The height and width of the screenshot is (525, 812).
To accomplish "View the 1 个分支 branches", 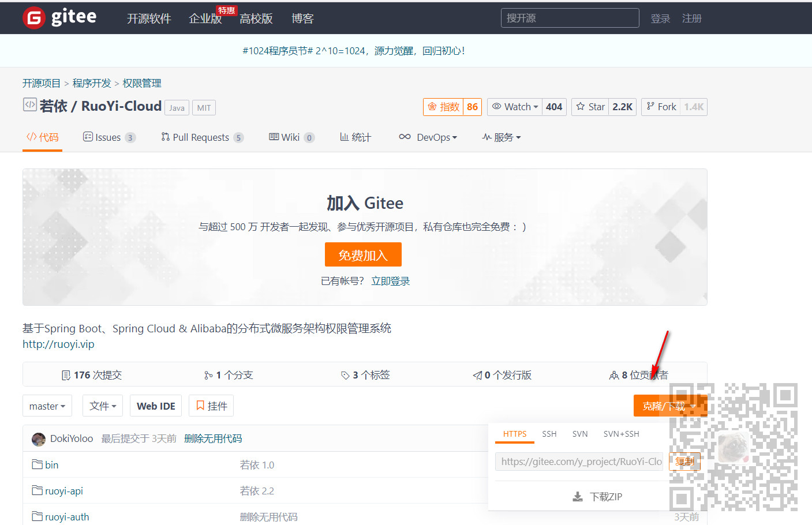I will pyautogui.click(x=229, y=375).
